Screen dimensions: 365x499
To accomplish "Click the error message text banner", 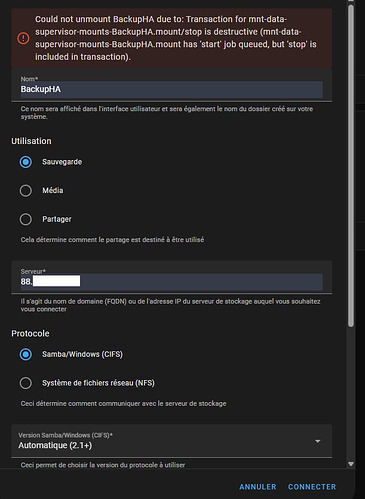I will 172,38.
